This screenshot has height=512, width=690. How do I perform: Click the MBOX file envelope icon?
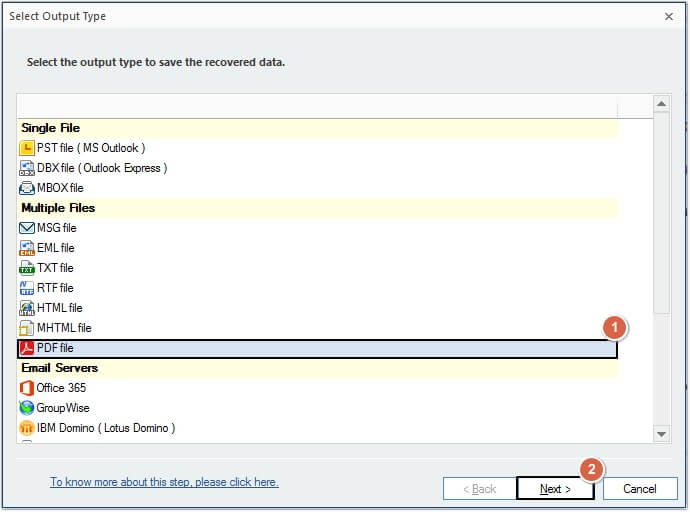tap(27, 188)
